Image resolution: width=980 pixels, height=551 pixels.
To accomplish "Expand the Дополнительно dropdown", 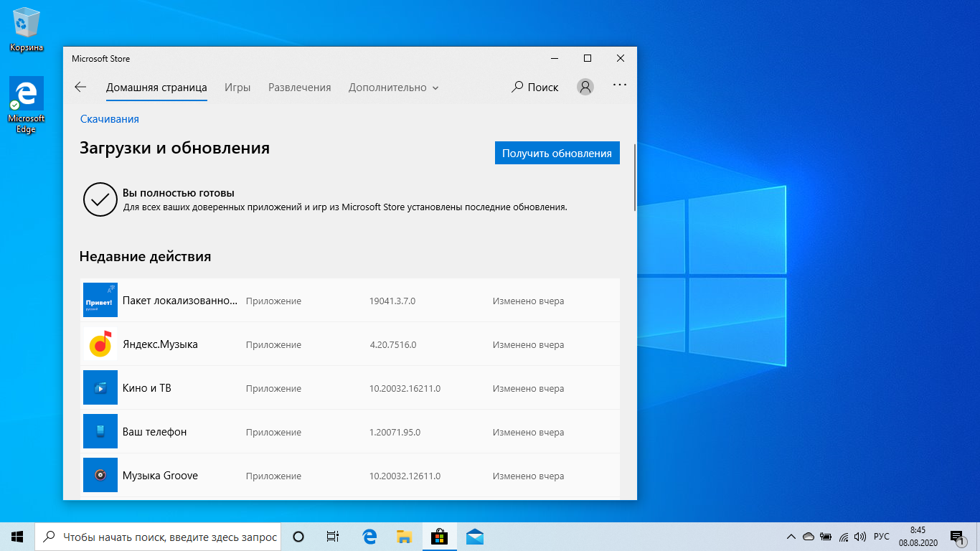I will 394,88.
